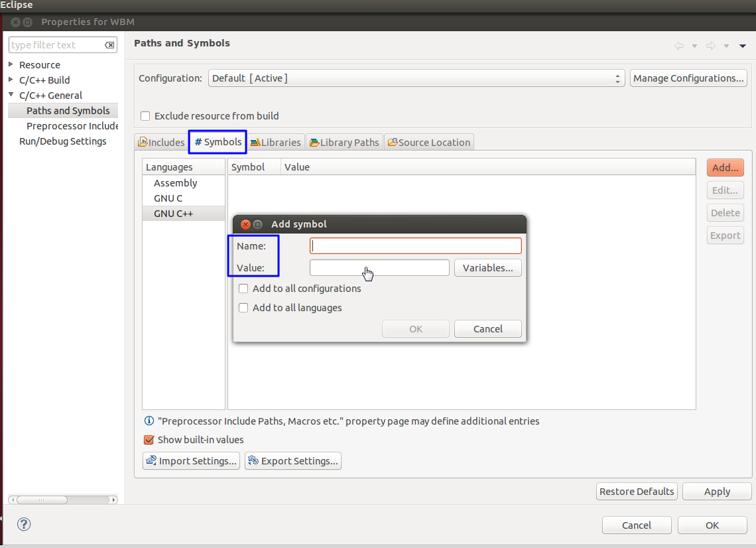This screenshot has height=548, width=756.
Task: Expand the Resource tree node
Action: (x=11, y=64)
